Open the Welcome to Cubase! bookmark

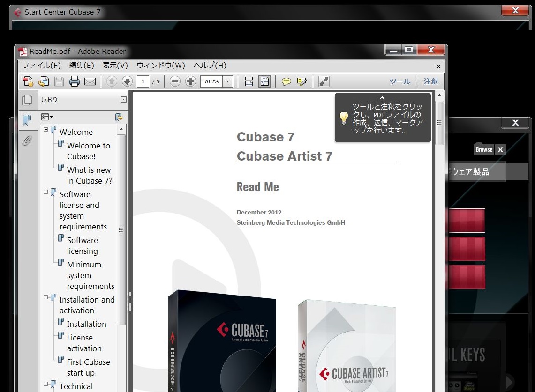coord(88,151)
